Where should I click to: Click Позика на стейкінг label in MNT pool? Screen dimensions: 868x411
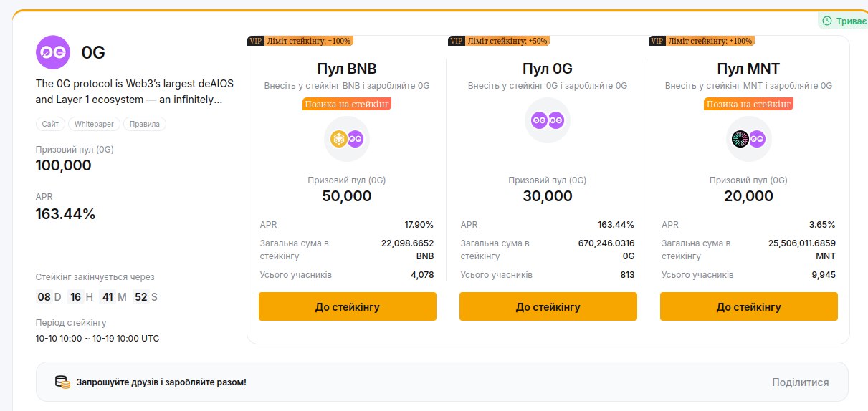pos(748,104)
